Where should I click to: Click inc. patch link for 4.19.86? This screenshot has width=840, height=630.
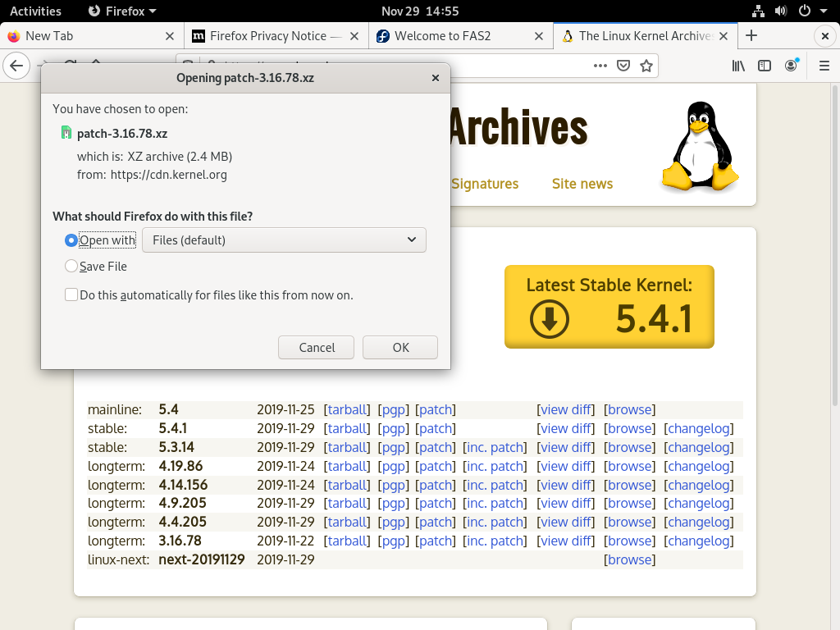(495, 466)
